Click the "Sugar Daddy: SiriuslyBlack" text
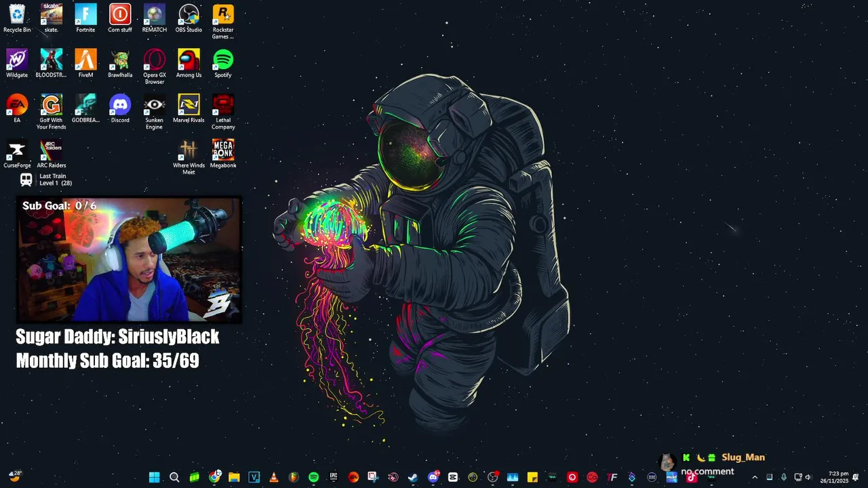The image size is (868, 488). (x=117, y=337)
